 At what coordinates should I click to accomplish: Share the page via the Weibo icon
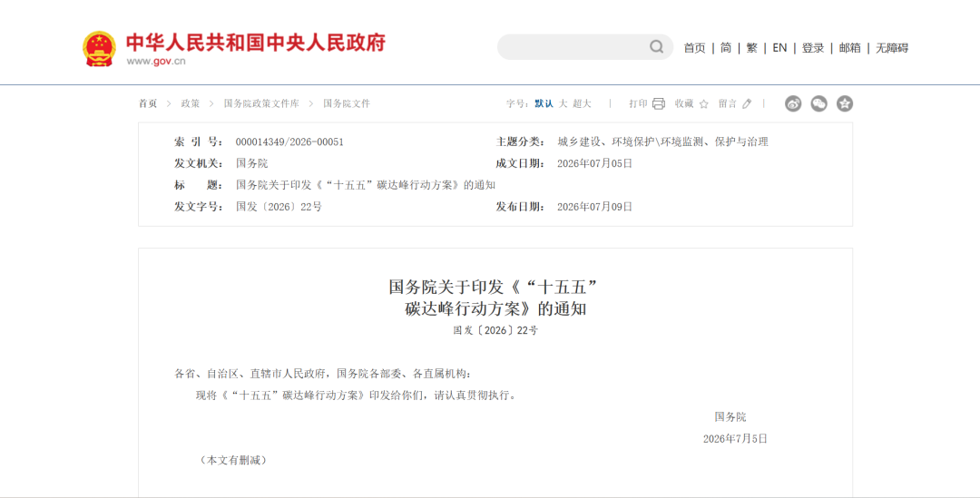click(793, 103)
